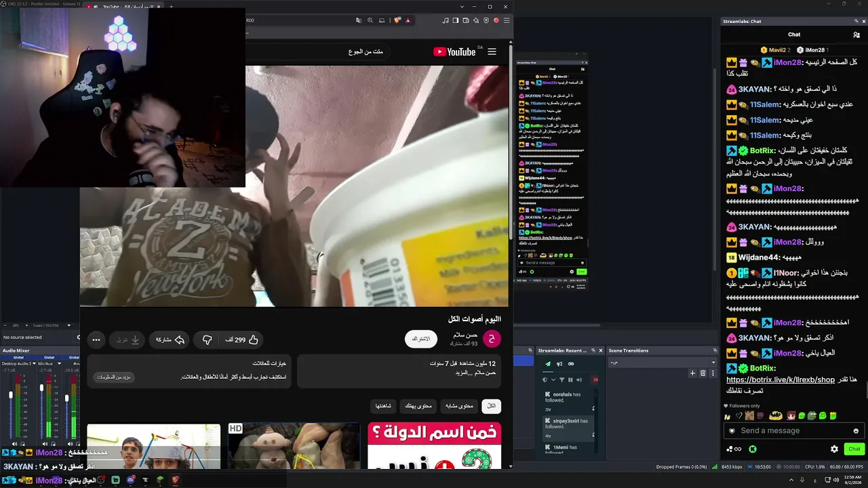Adjust the Mic/Aux volume fader

[41, 388]
